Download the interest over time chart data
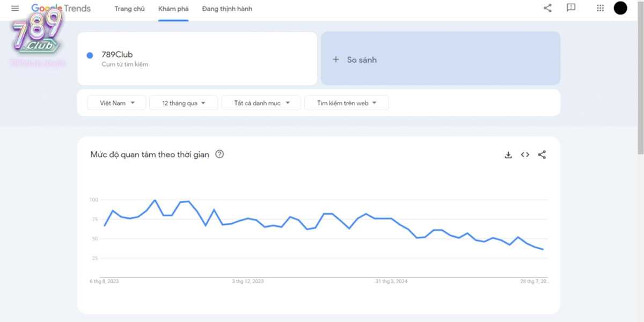Image resolution: width=644 pixels, height=322 pixels. (508, 155)
